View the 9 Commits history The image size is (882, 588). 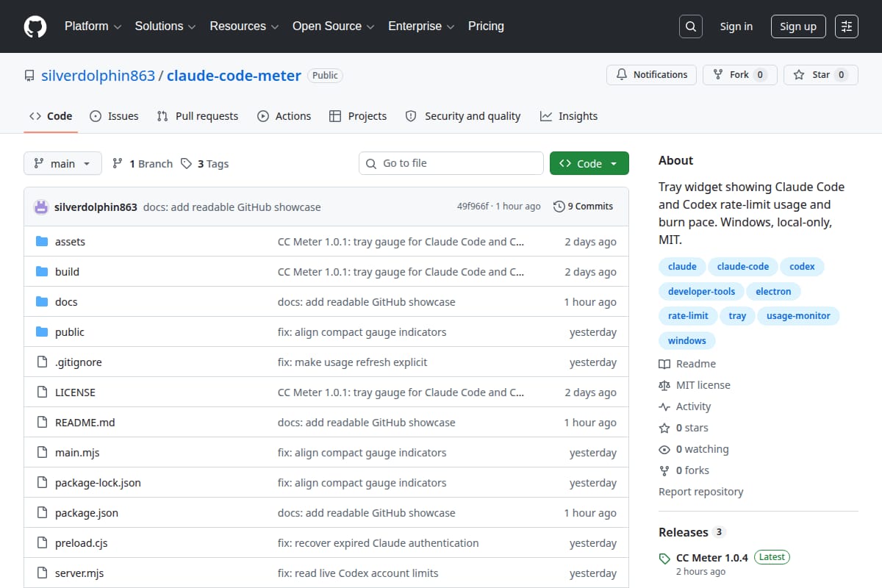click(x=584, y=207)
